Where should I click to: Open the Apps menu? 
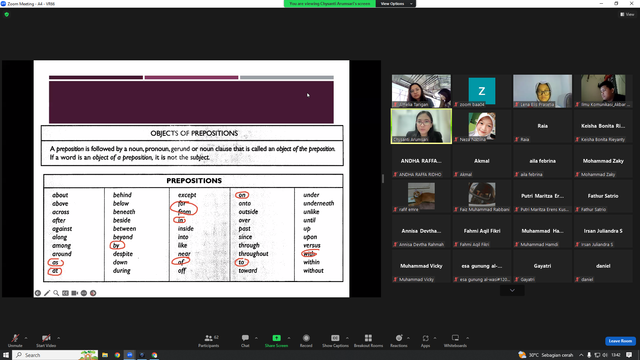point(425,340)
